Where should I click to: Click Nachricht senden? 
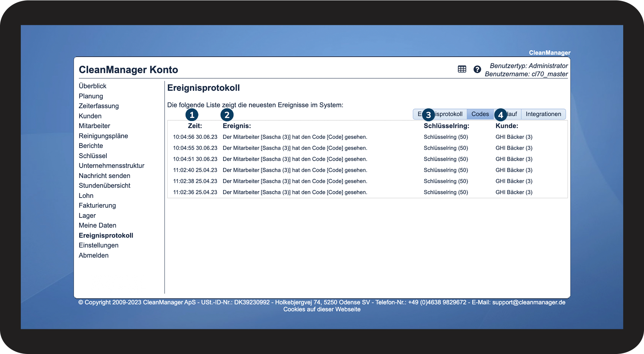coord(105,176)
